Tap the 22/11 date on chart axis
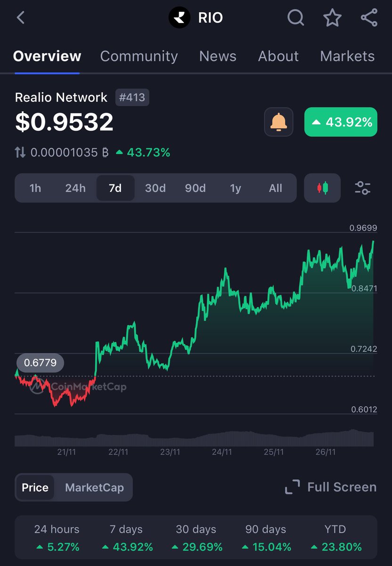 pyautogui.click(x=118, y=452)
